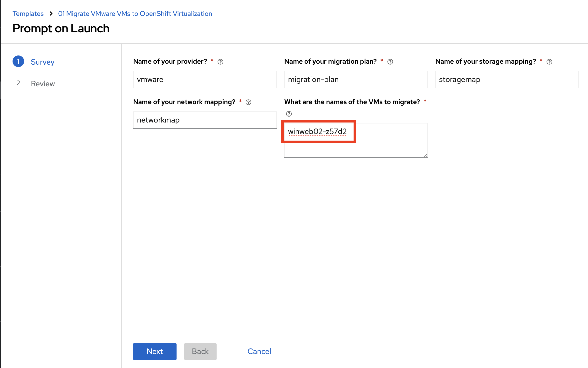The image size is (588, 368).
Task: Select the Review wizard step
Action: click(x=43, y=83)
